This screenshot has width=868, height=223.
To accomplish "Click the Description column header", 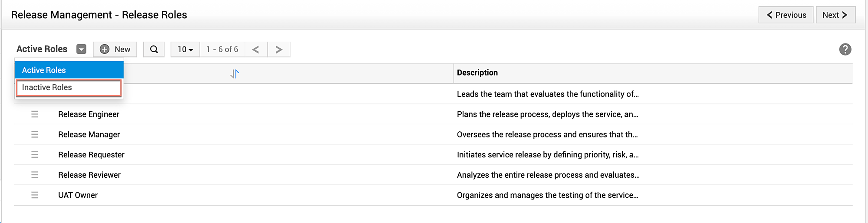I will click(x=477, y=73).
